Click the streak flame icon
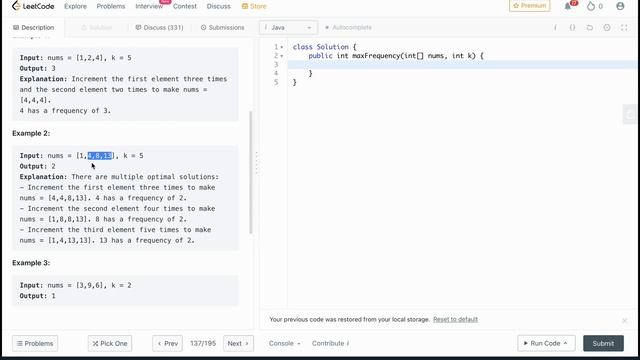The image size is (640, 360). tap(591, 6)
